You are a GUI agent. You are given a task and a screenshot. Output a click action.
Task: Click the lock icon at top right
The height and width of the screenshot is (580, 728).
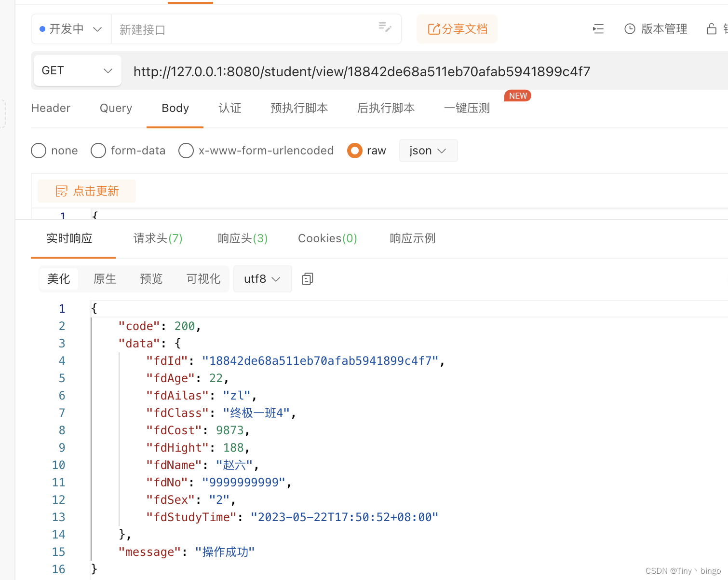click(712, 29)
